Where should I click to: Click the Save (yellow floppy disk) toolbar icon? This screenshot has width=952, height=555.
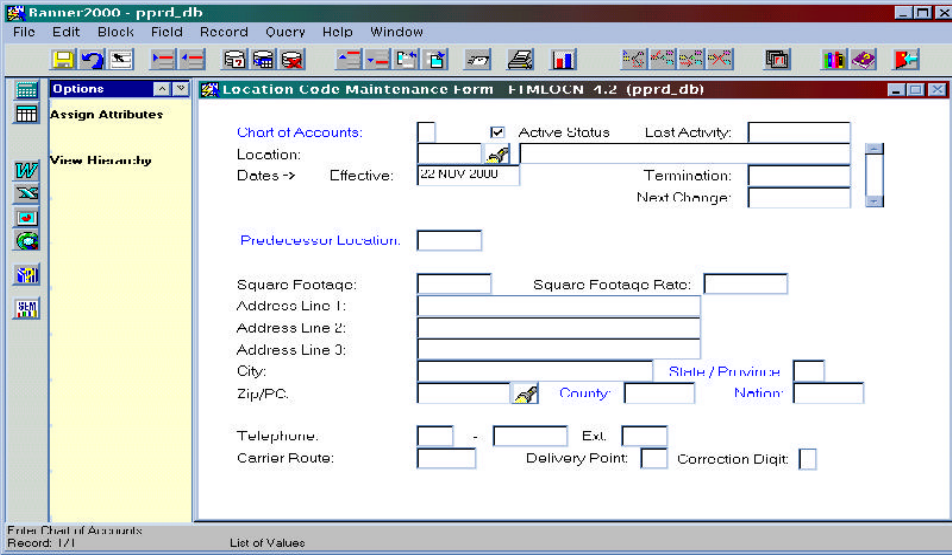[x=63, y=60]
